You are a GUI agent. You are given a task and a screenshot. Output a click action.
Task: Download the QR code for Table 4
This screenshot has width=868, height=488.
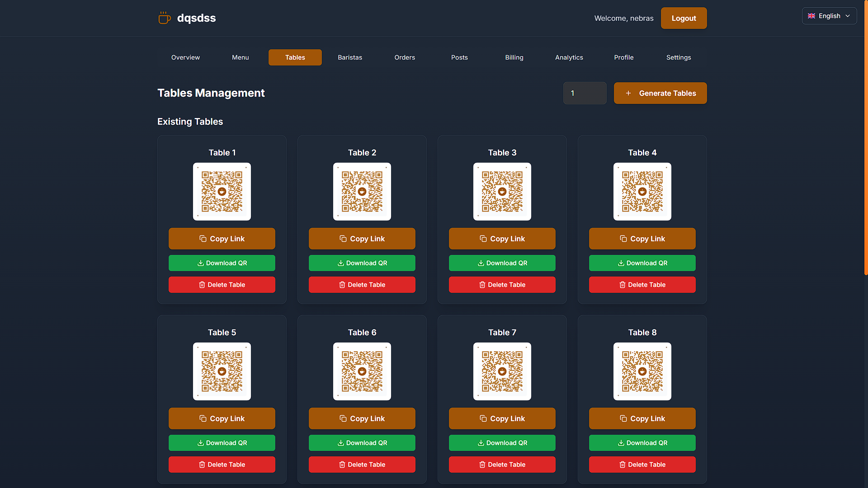coord(642,263)
